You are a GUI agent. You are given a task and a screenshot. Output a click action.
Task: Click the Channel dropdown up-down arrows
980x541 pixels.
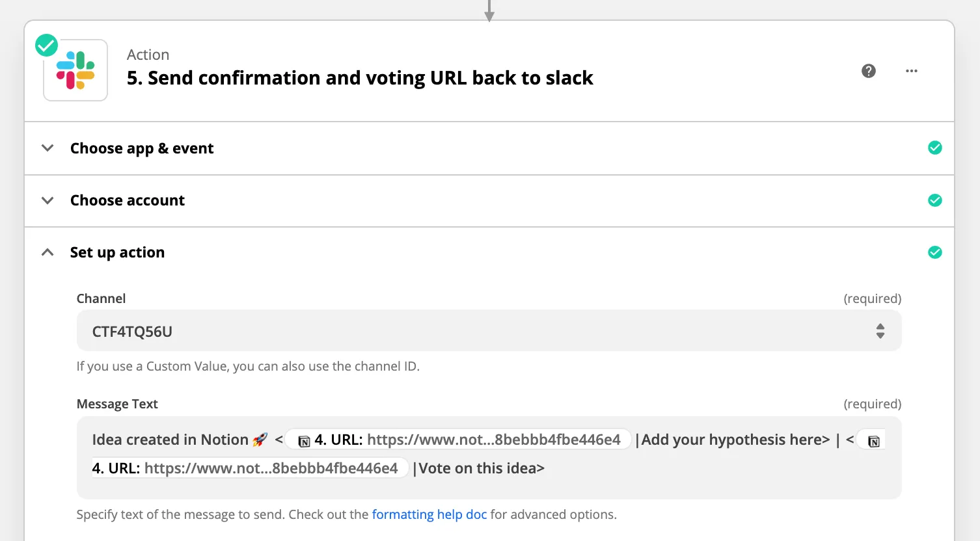[880, 331]
